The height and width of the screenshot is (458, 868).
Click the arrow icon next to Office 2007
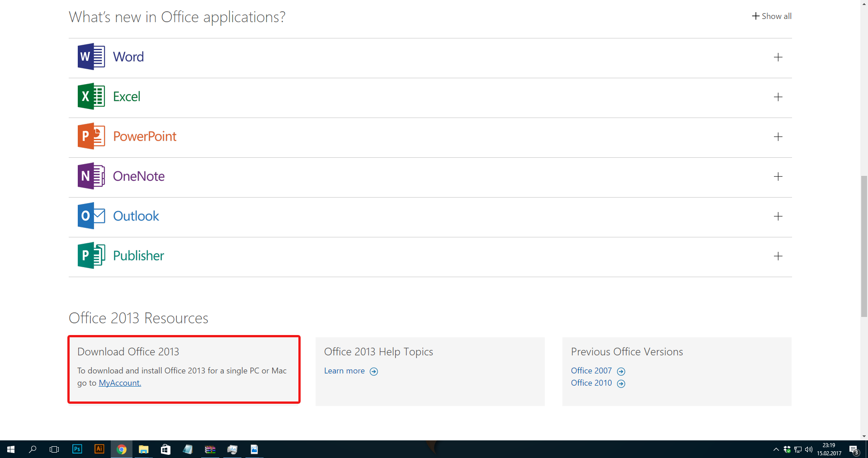click(x=621, y=372)
